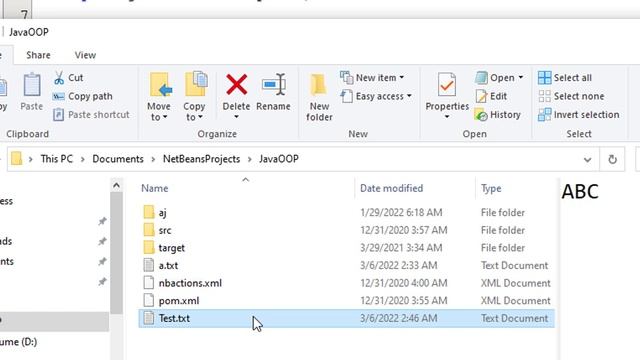Click the Edit pencil icon
The width and height of the screenshot is (640, 360).
coord(481,96)
